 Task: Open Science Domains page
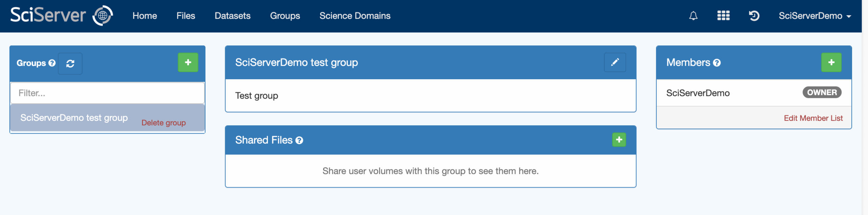355,16
